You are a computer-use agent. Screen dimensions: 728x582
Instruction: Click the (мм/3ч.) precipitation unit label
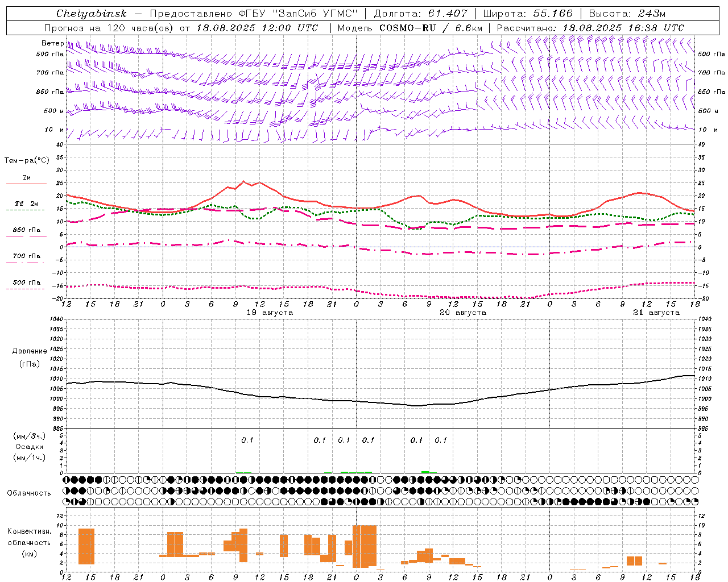[30, 436]
